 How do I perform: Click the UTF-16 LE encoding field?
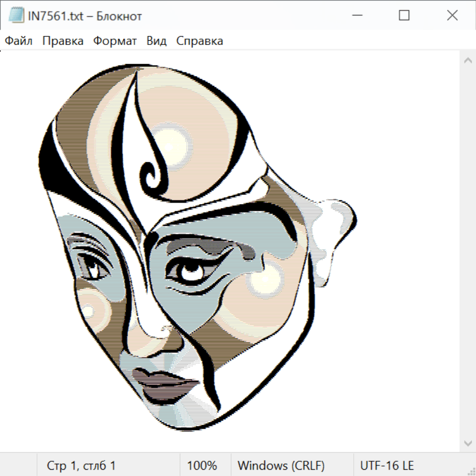[387, 466]
